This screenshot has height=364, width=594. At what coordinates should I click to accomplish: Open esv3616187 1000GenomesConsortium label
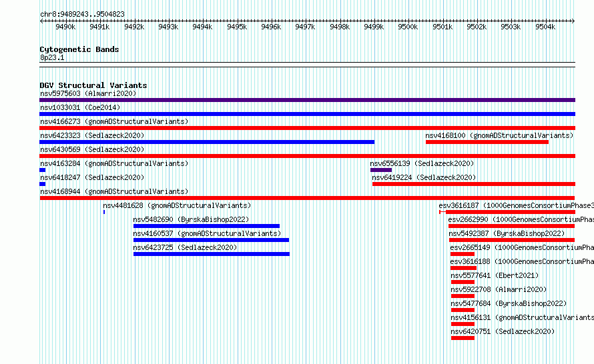pyautogui.click(x=517, y=205)
